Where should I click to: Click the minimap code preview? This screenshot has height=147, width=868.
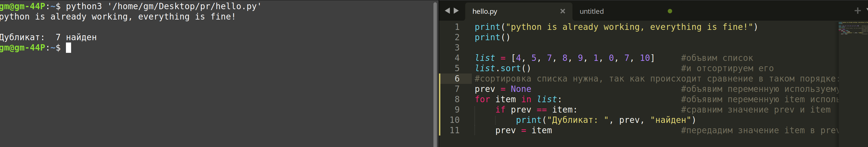tap(853, 28)
